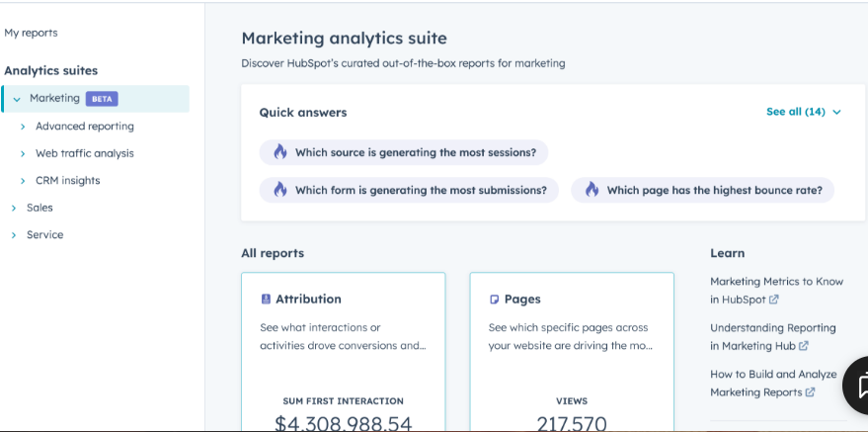This screenshot has width=868, height=432.
Task: Click Marketing analytics suite page title
Action: (x=344, y=39)
